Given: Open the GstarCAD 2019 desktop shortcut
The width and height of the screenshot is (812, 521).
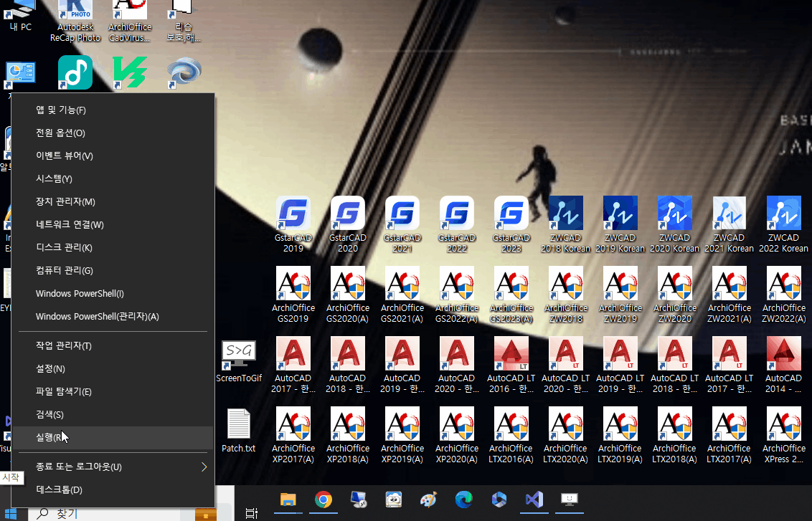Looking at the screenshot, I should coord(293,224).
